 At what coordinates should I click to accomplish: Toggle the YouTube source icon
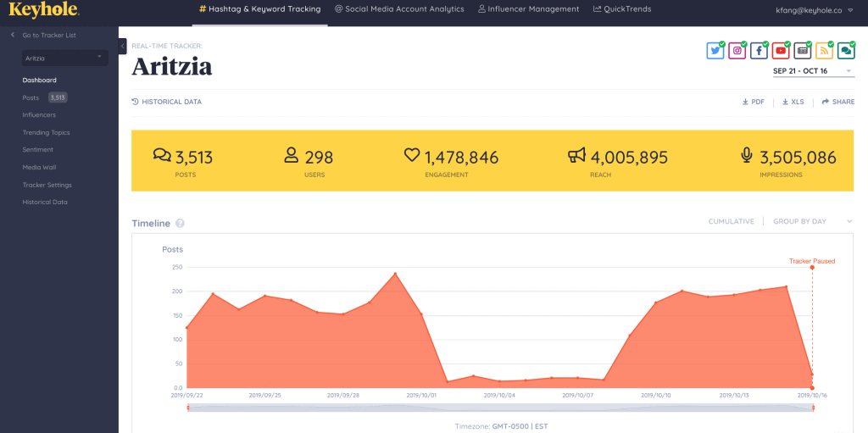click(781, 50)
